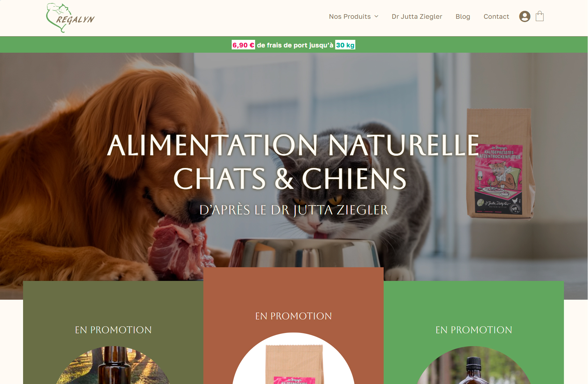
Task: Open the Contact page
Action: click(496, 16)
